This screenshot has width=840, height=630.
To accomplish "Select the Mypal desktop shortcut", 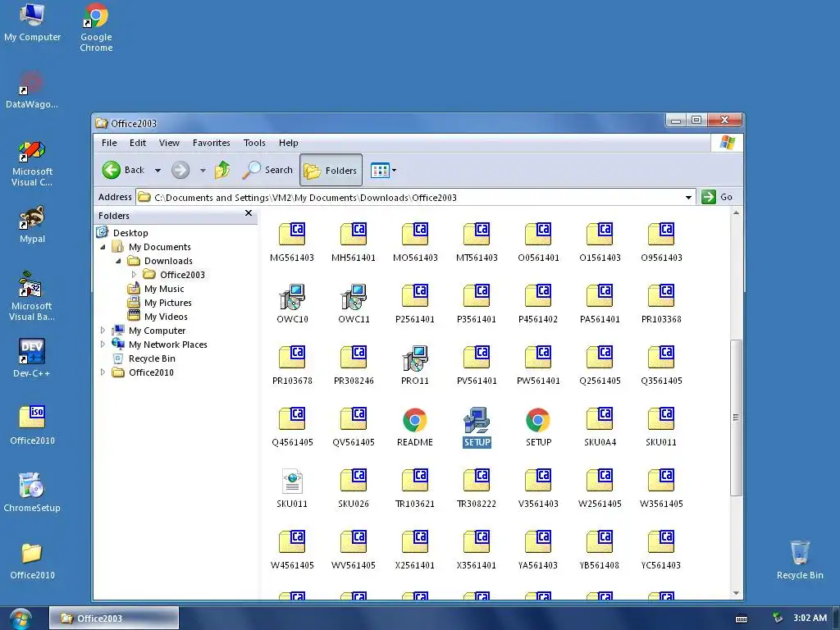I will point(32,224).
